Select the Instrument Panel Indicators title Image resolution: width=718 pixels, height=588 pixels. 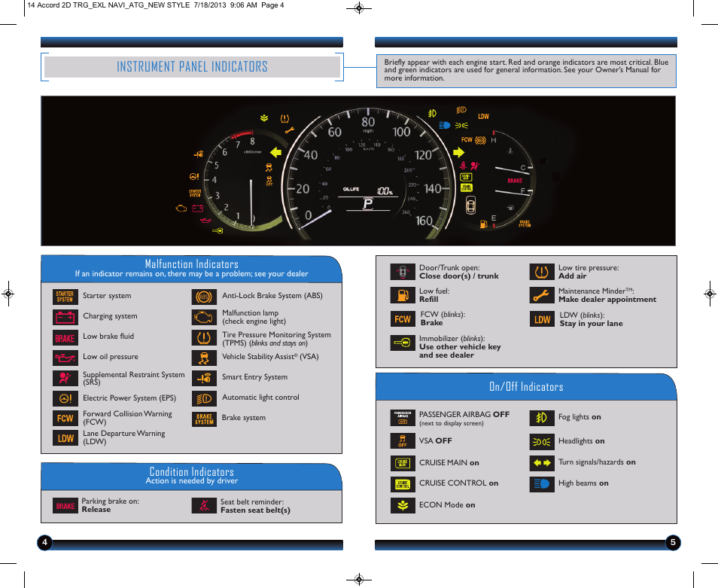tap(192, 67)
